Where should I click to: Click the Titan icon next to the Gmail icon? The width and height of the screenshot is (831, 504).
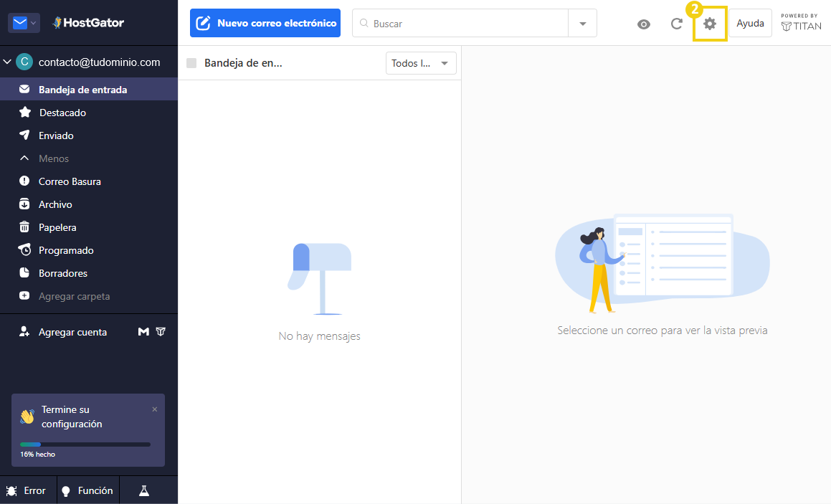pos(161,331)
